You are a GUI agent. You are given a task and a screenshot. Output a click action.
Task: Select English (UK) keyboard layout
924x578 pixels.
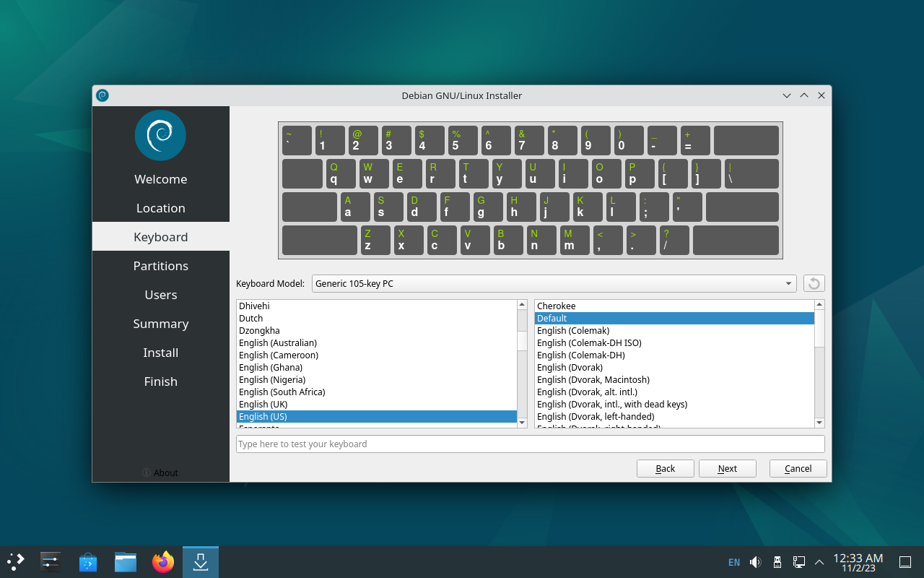[x=263, y=404]
